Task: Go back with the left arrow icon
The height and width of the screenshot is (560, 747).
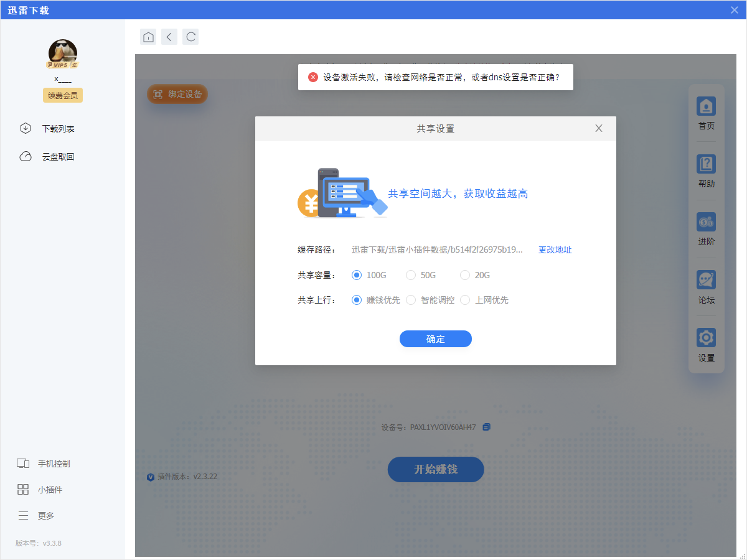Action: click(169, 37)
